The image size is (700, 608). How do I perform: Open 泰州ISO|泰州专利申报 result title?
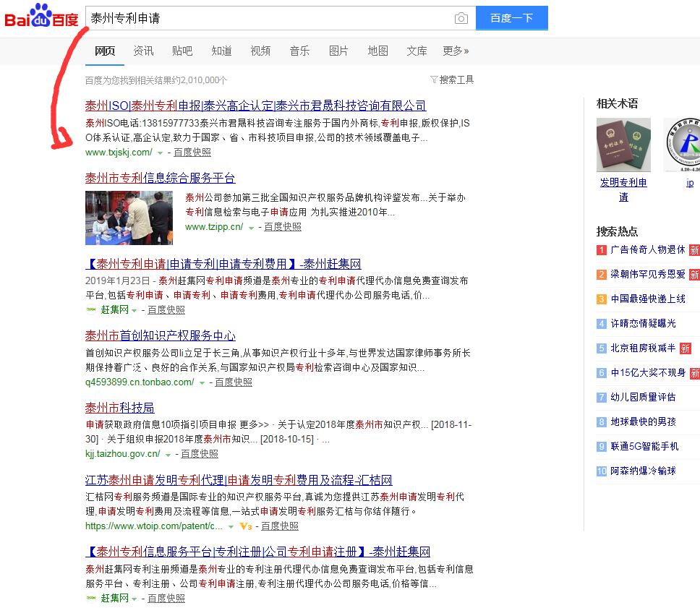[255, 106]
